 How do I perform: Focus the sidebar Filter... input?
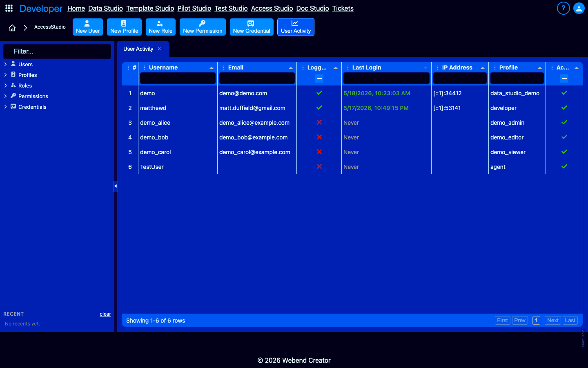(57, 52)
